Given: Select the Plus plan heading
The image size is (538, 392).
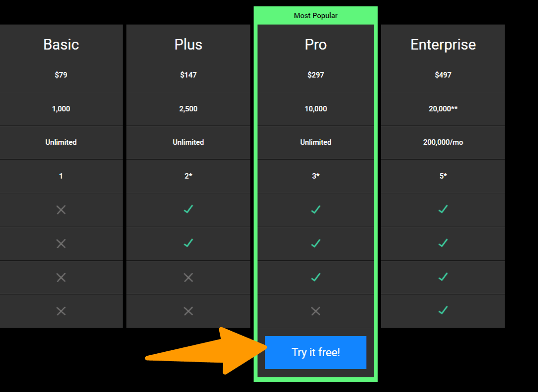Looking at the screenshot, I should pos(188,45).
